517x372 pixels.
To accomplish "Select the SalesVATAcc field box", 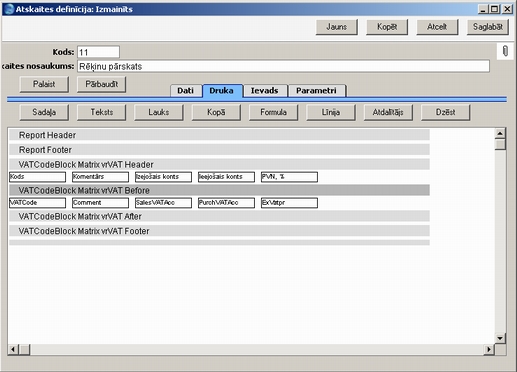I will pos(163,203).
